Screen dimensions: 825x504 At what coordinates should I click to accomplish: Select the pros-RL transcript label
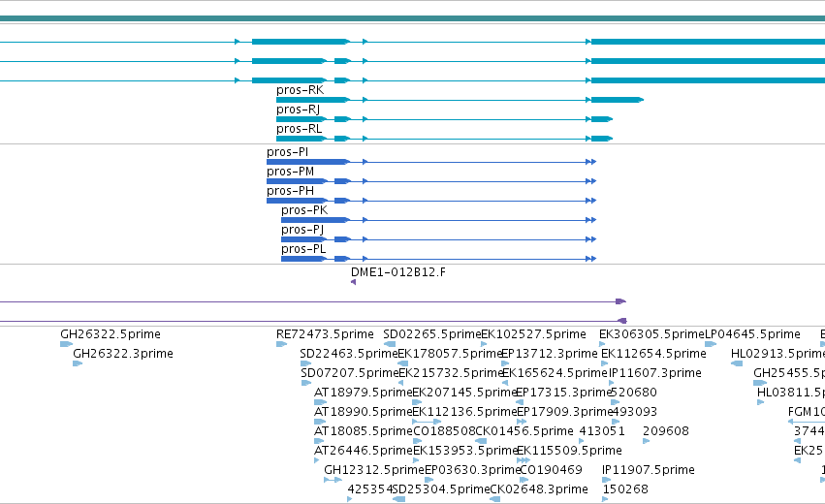click(299, 129)
